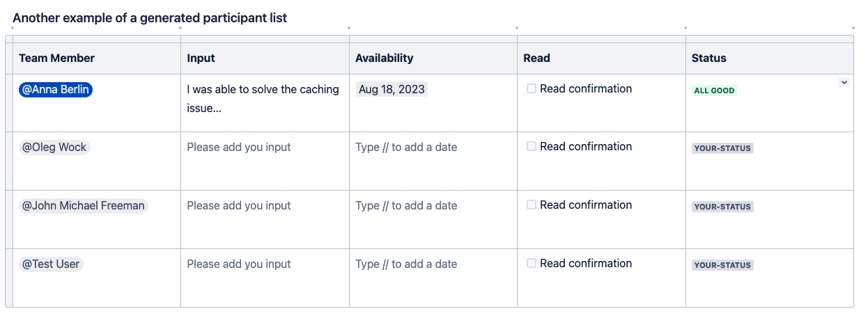The image size is (868, 318).
Task: Select YOUR-STATUS lozenge in John Michael Freeman row
Action: [722, 207]
